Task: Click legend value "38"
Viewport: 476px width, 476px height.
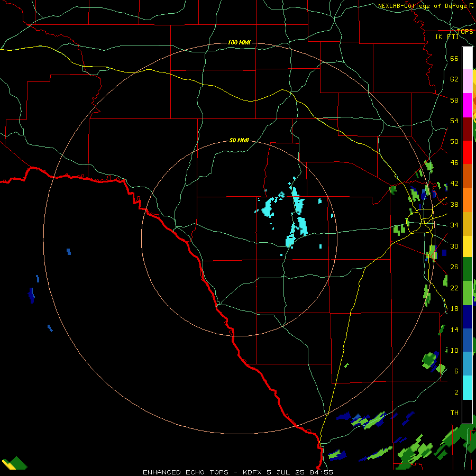Action: coord(454,204)
